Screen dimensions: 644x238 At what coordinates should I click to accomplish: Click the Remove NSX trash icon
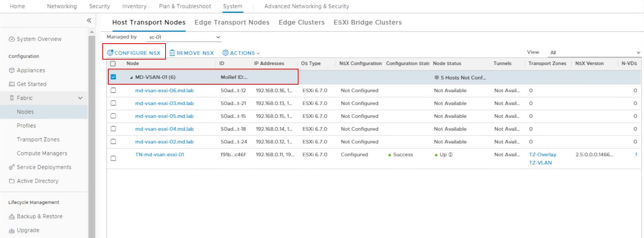click(x=172, y=53)
